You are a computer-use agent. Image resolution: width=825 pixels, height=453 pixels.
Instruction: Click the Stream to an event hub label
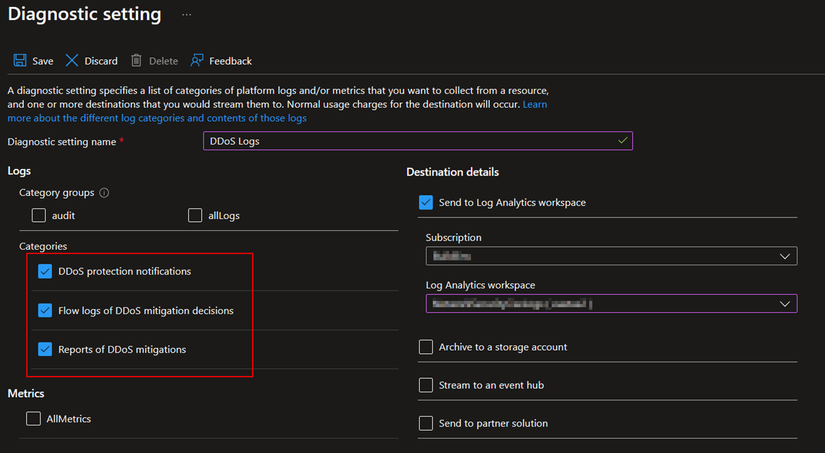click(491, 385)
